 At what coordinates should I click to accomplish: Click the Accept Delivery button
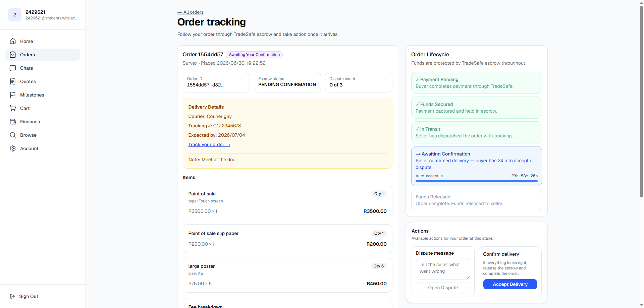click(x=510, y=284)
